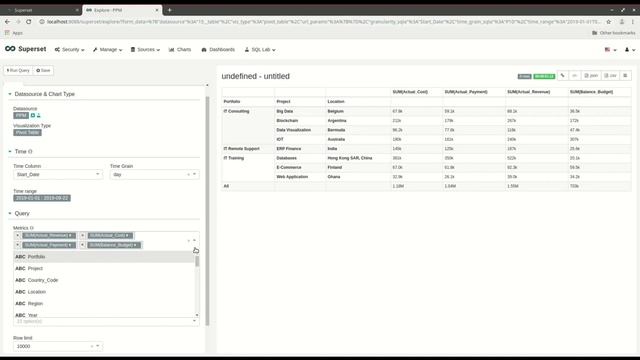The image size is (640, 360).
Task: Select Project from the options list
Action: tap(104, 269)
